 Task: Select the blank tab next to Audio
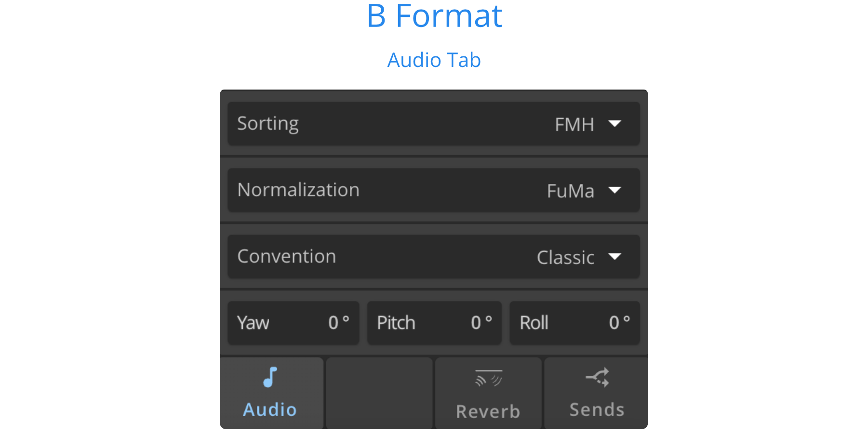(x=379, y=393)
